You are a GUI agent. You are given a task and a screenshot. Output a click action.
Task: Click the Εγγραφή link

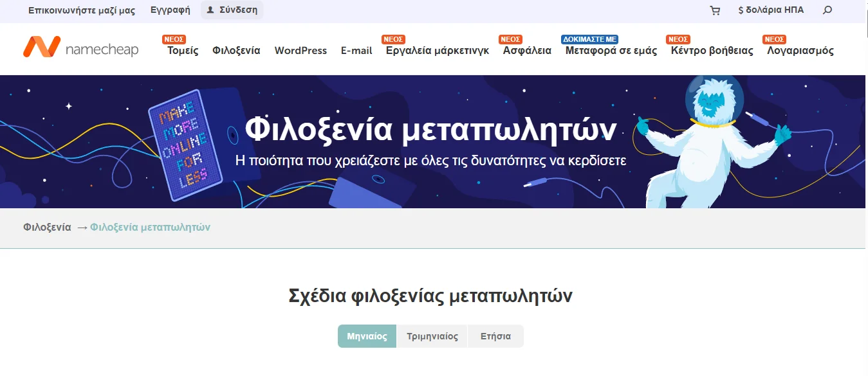tap(170, 10)
